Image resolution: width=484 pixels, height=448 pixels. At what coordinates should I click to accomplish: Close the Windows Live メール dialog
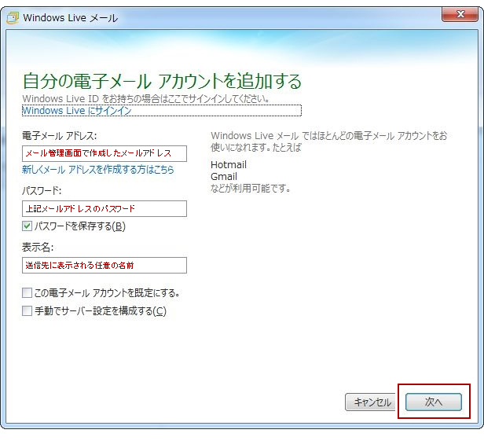tap(460, 14)
